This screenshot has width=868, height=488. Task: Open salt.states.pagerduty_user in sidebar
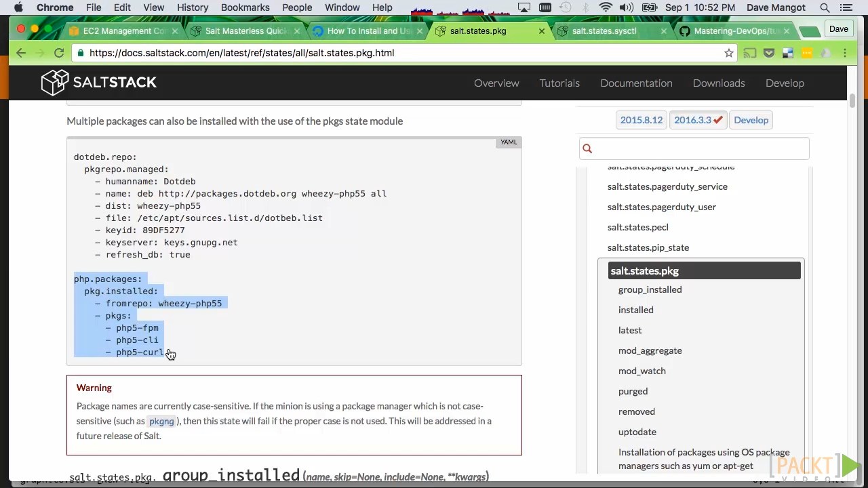661,207
